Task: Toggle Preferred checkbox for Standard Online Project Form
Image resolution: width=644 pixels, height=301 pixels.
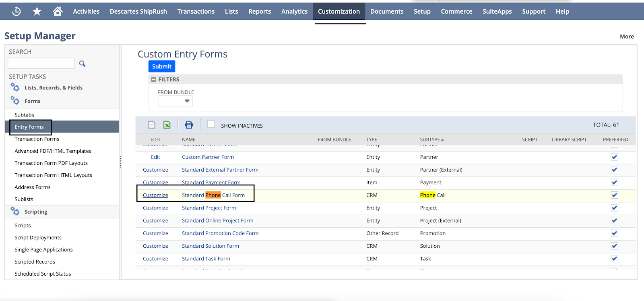Action: pos(614,220)
